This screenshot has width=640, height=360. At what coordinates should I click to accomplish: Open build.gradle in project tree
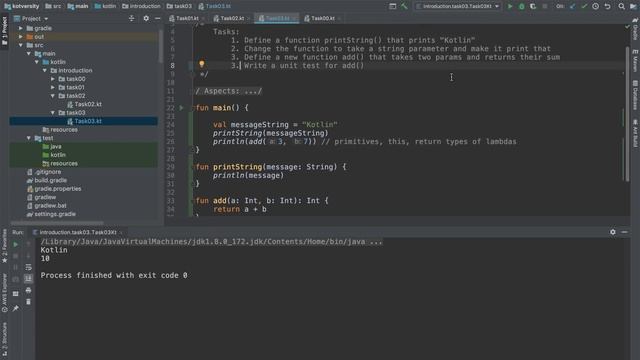point(47,180)
